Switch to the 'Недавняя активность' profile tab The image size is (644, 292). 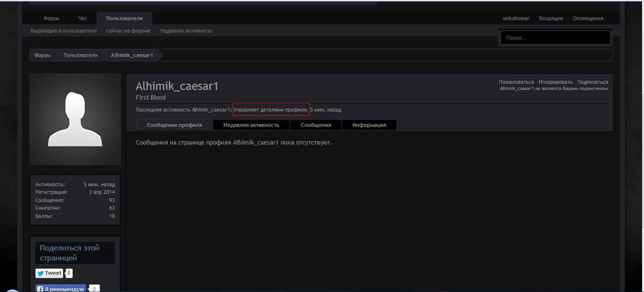click(251, 125)
